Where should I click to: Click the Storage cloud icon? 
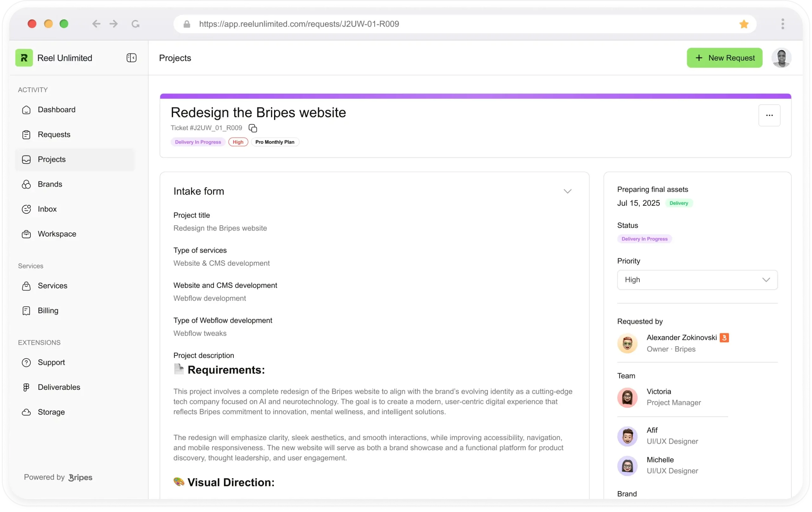26,412
